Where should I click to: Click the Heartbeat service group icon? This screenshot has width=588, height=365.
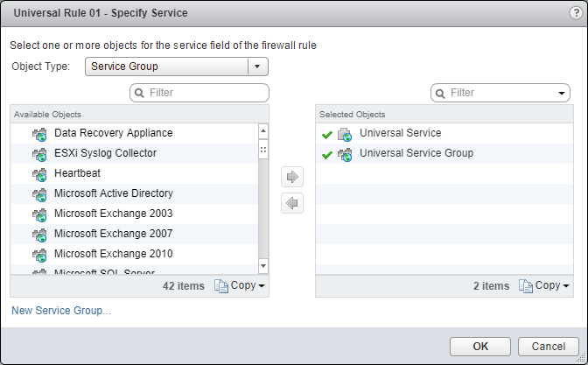pyautogui.click(x=39, y=174)
